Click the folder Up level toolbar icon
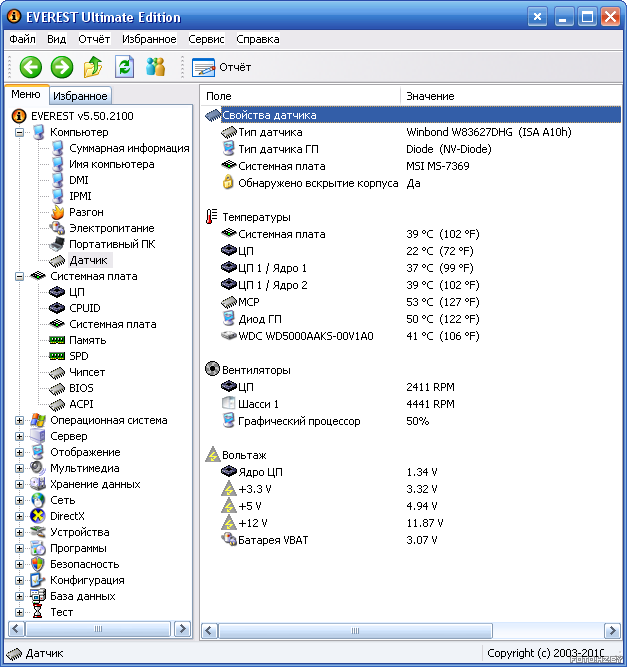This screenshot has height=667, width=627. point(93,67)
